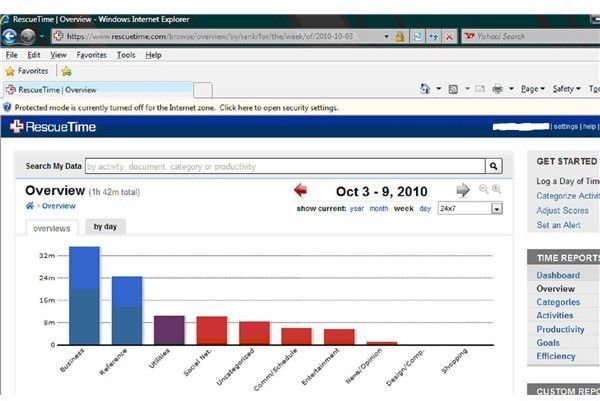The width and height of the screenshot is (600, 401).
Task: Show current year view
Action: [x=357, y=209]
